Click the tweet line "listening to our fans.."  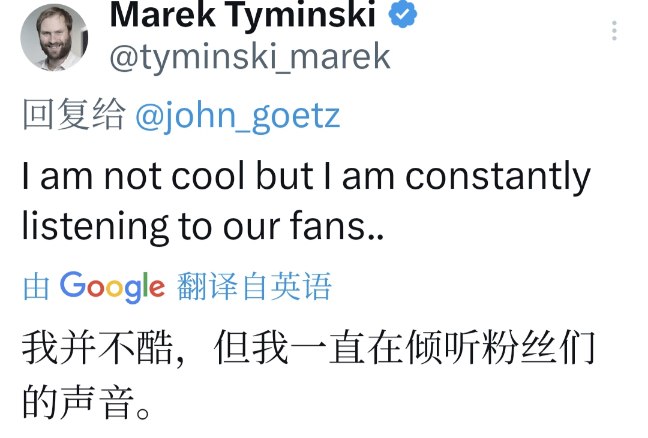pos(202,227)
